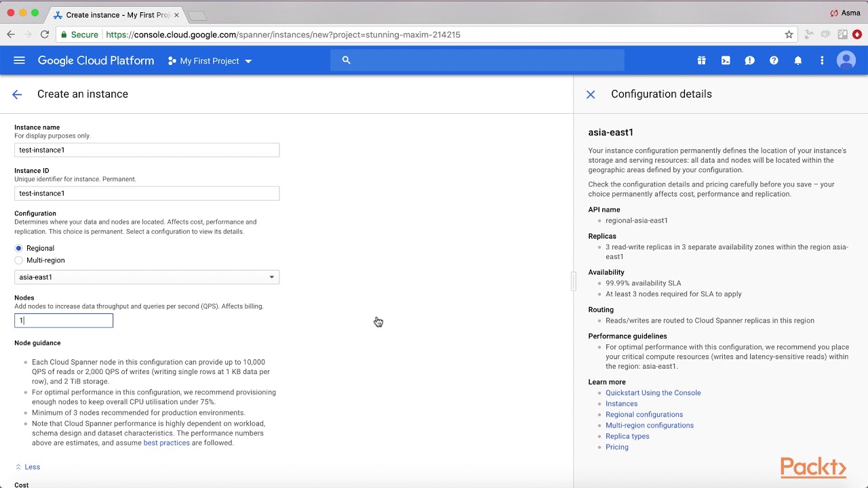Open the gift free trial icon
Image resolution: width=868 pixels, height=488 pixels.
tap(701, 60)
